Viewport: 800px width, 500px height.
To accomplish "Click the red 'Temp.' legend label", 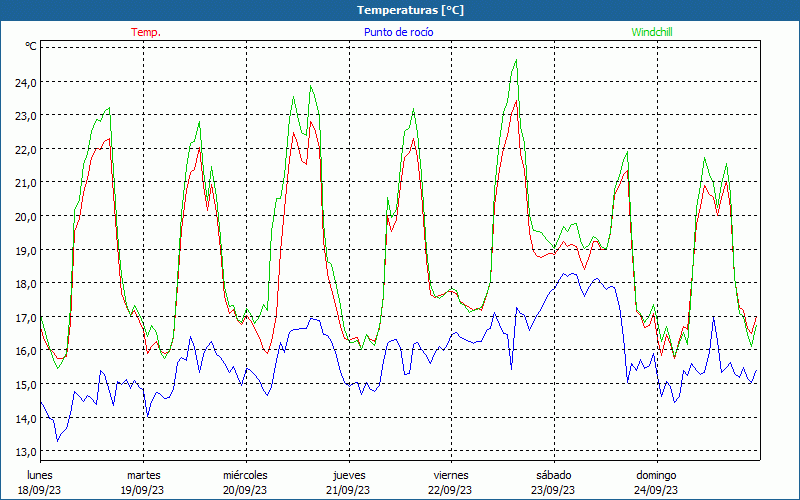I will point(146,32).
